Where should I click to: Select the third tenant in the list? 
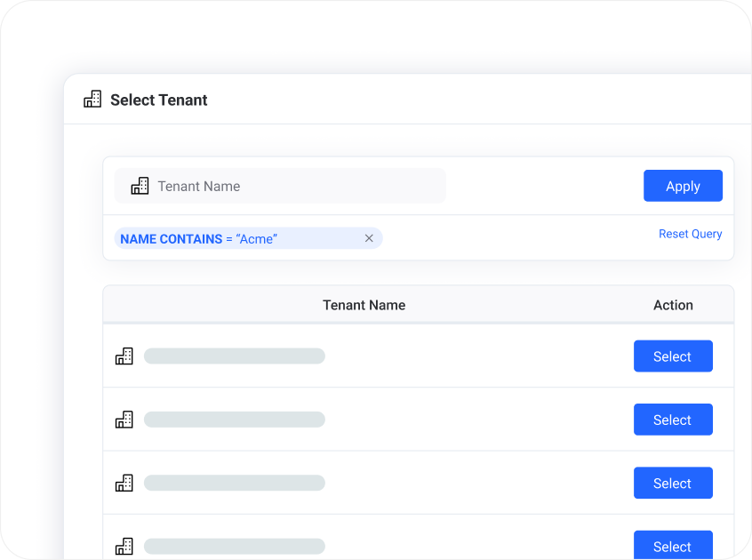coord(673,483)
